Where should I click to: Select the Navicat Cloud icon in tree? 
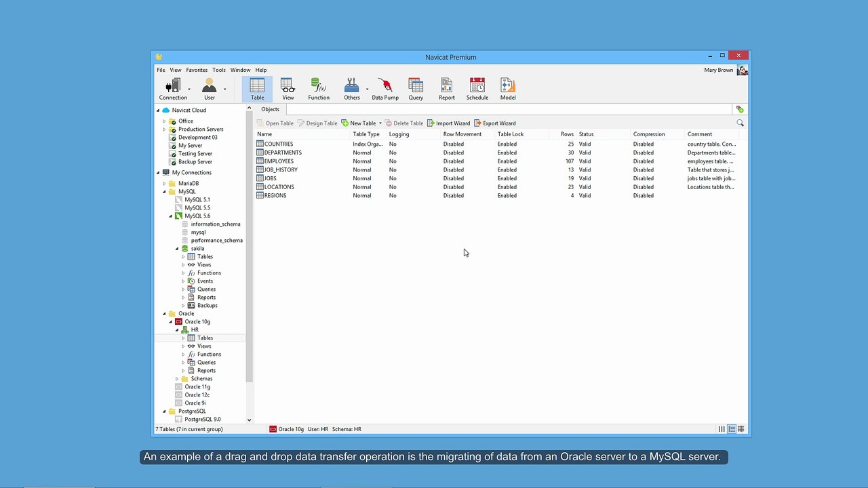[x=166, y=110]
